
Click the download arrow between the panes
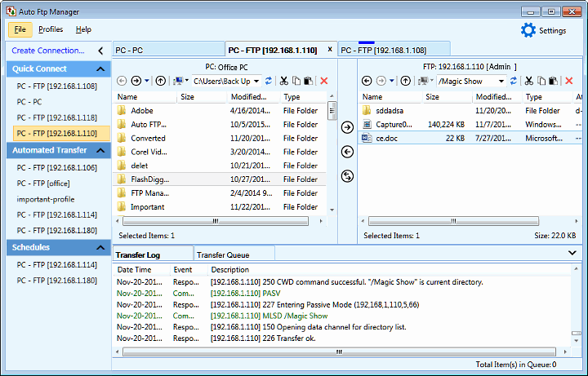coord(346,152)
